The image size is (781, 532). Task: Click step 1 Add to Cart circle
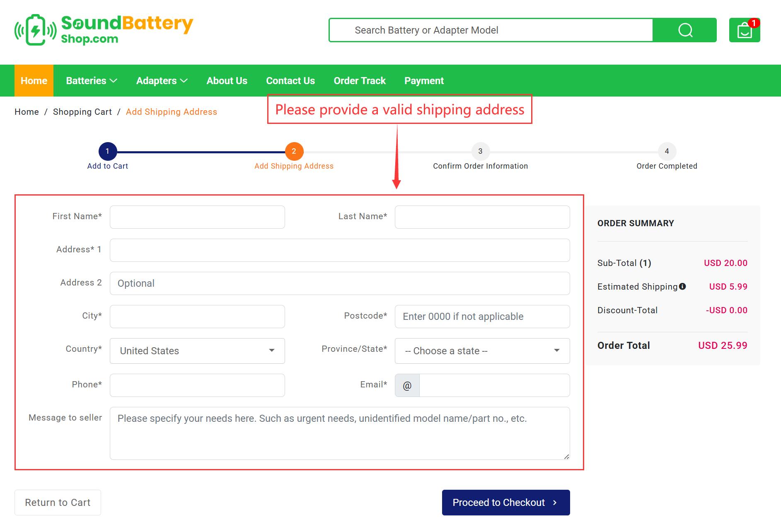pos(108,152)
